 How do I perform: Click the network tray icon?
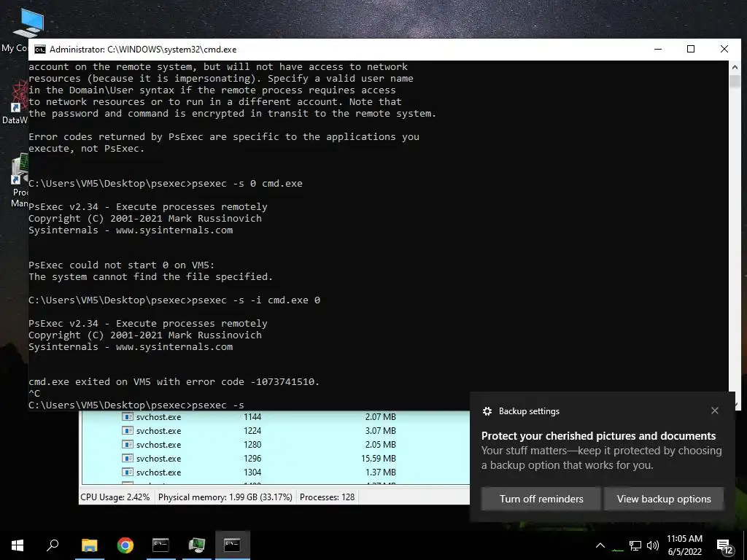click(x=635, y=545)
